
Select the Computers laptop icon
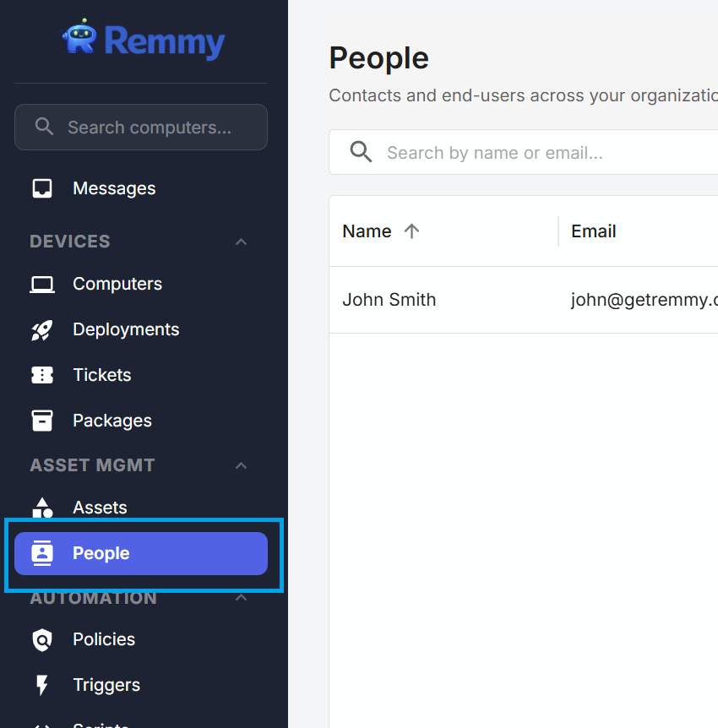pos(42,285)
